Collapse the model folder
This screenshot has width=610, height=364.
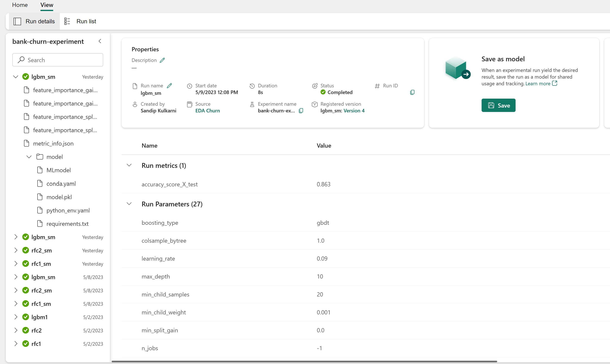(29, 157)
